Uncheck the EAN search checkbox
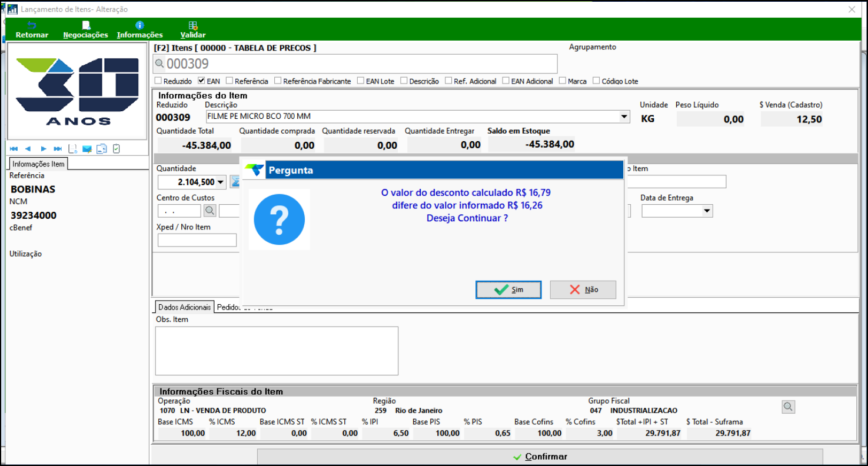Image resolution: width=868 pixels, height=466 pixels. [201, 81]
